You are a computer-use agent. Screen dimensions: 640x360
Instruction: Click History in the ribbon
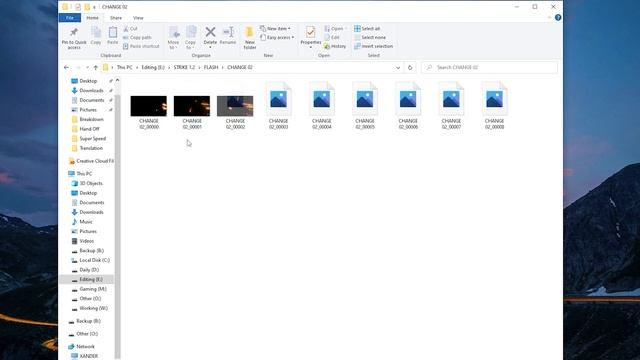point(335,47)
